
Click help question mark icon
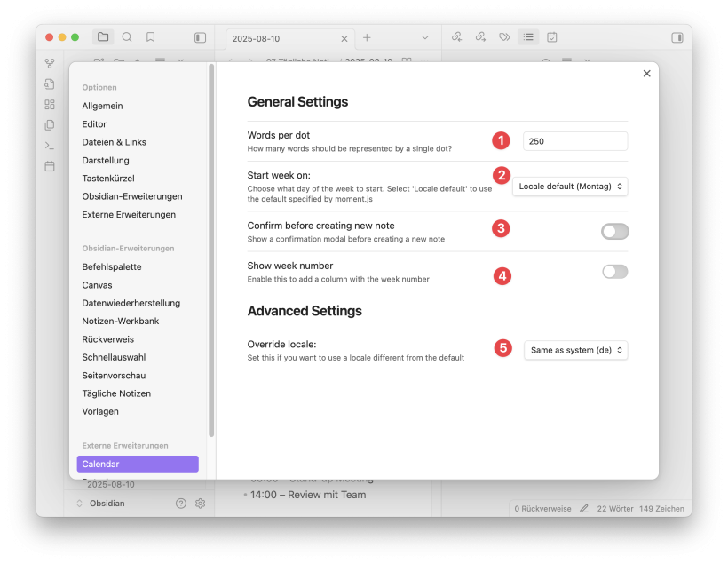(x=181, y=503)
